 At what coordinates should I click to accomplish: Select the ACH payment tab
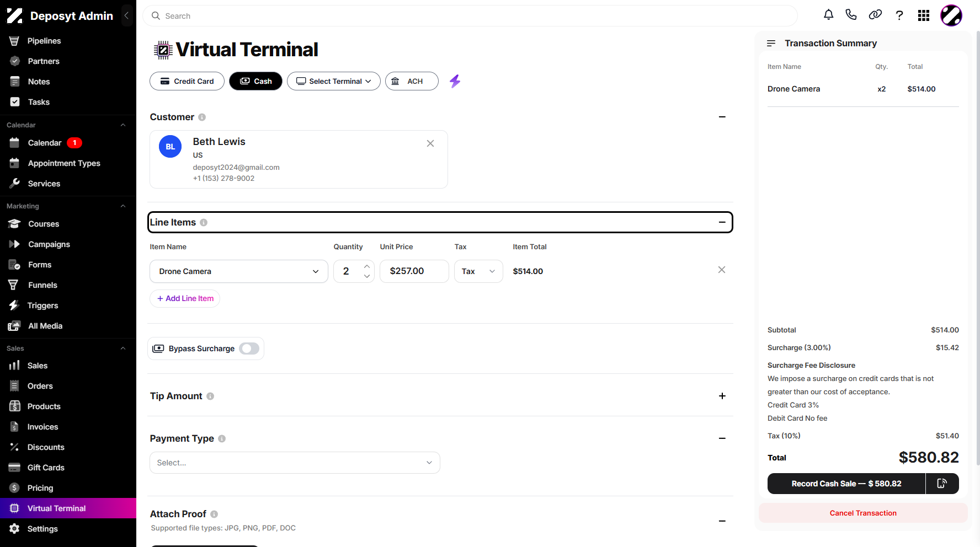412,81
